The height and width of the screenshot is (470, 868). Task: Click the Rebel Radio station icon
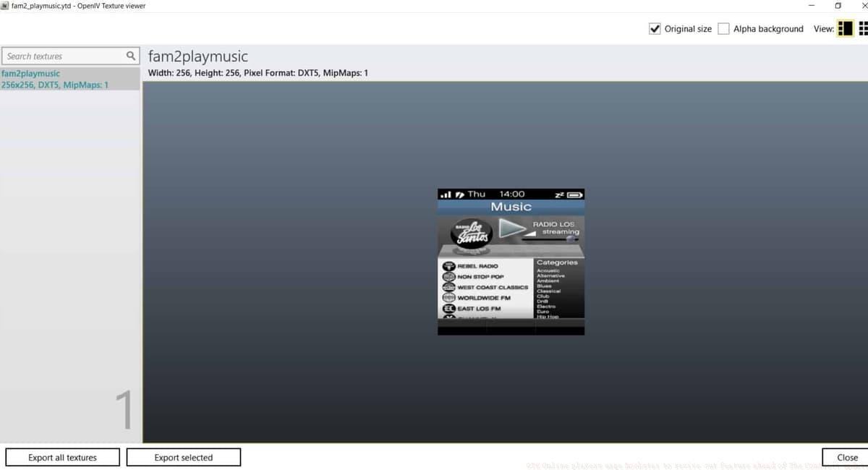(x=448, y=266)
